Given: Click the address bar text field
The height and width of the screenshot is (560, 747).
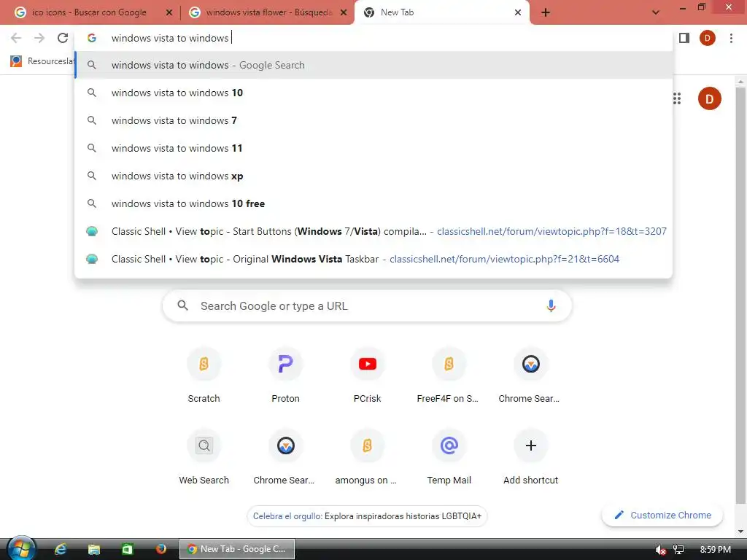Looking at the screenshot, I should click(x=374, y=38).
